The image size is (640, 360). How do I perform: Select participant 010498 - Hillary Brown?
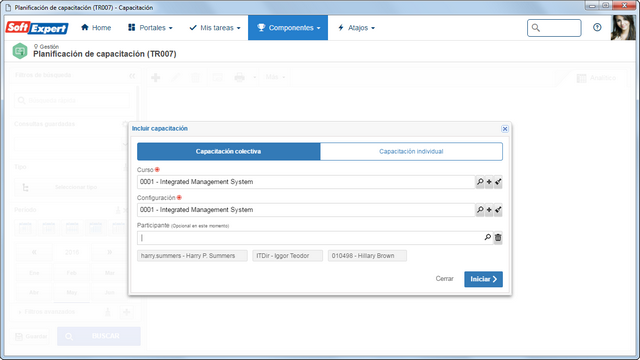point(367,256)
